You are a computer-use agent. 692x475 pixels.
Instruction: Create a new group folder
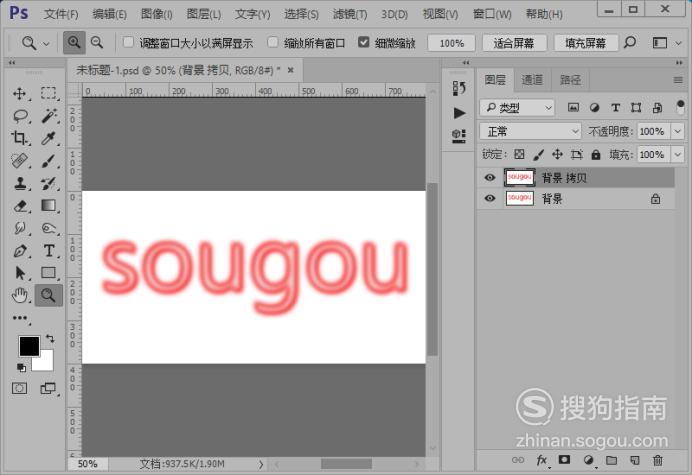(x=611, y=460)
